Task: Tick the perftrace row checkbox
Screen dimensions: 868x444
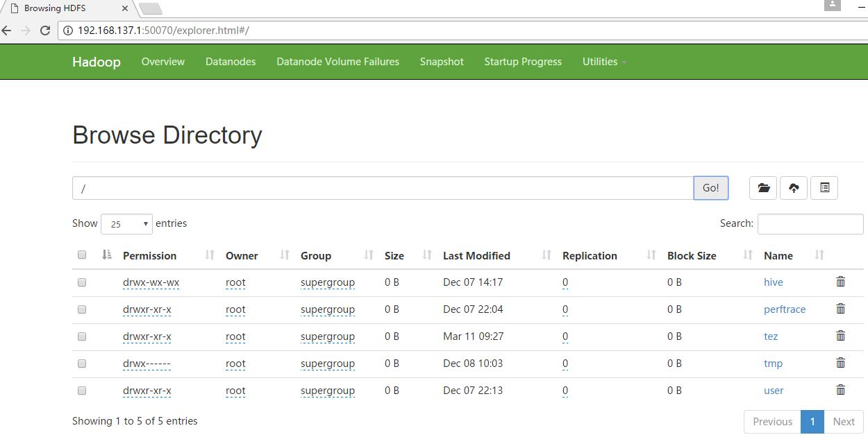Action: [x=82, y=309]
